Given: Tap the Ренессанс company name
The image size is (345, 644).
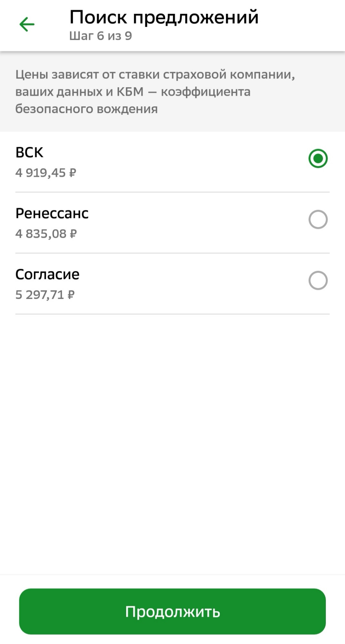Looking at the screenshot, I should point(52,214).
